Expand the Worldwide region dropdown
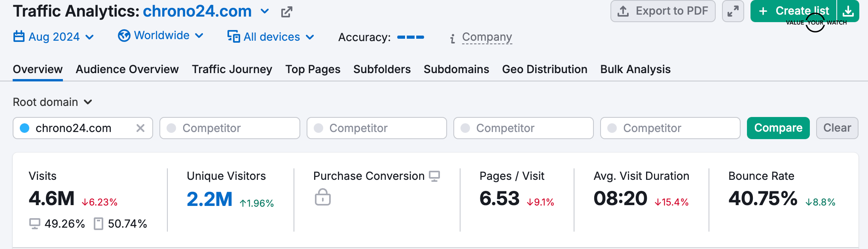This screenshot has width=868, height=249. (161, 36)
